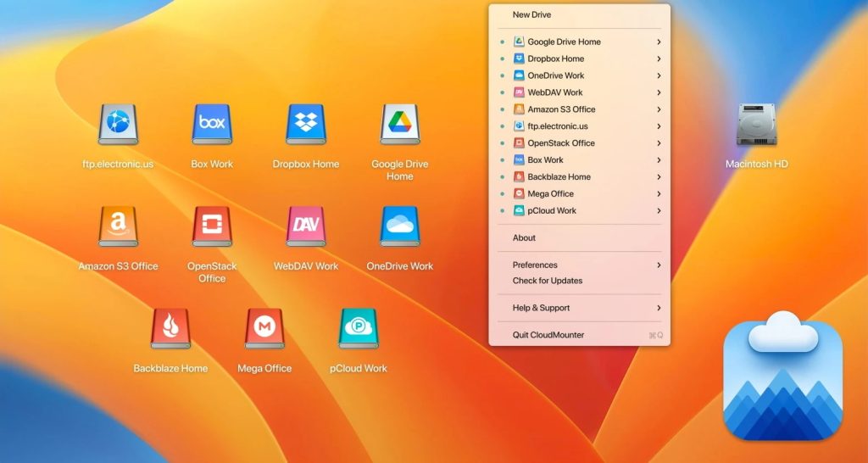This screenshot has height=463, width=868.
Task: Select the Mega Office desktop drive icon
Action: 264,328
